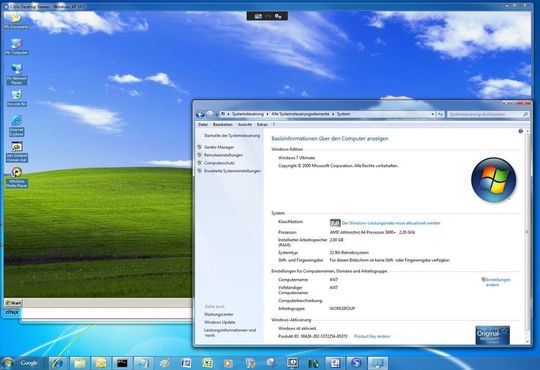Select the Recycle Bin desktop icon
Viewport: 540px width, 370px height.
[x=16, y=98]
